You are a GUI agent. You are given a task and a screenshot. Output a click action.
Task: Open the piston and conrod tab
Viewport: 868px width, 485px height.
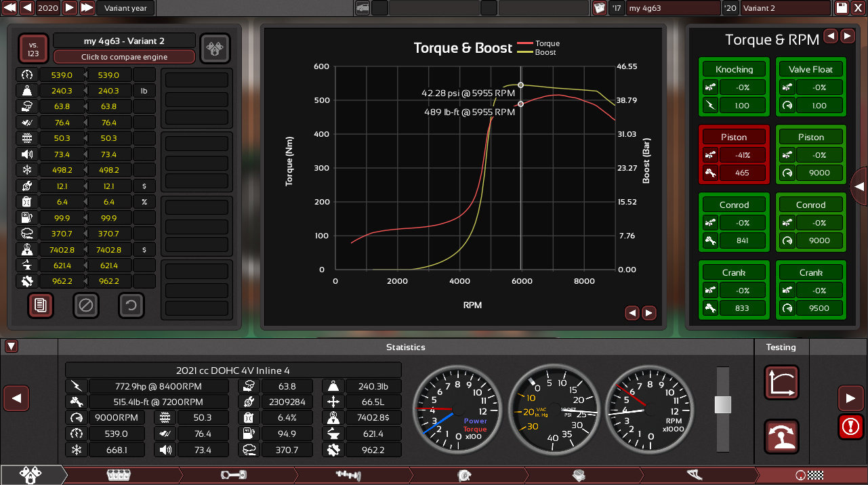coord(233,476)
